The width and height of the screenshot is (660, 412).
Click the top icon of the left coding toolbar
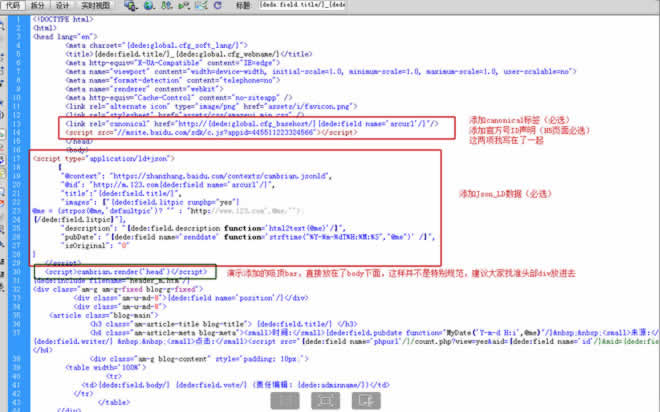point(6,21)
